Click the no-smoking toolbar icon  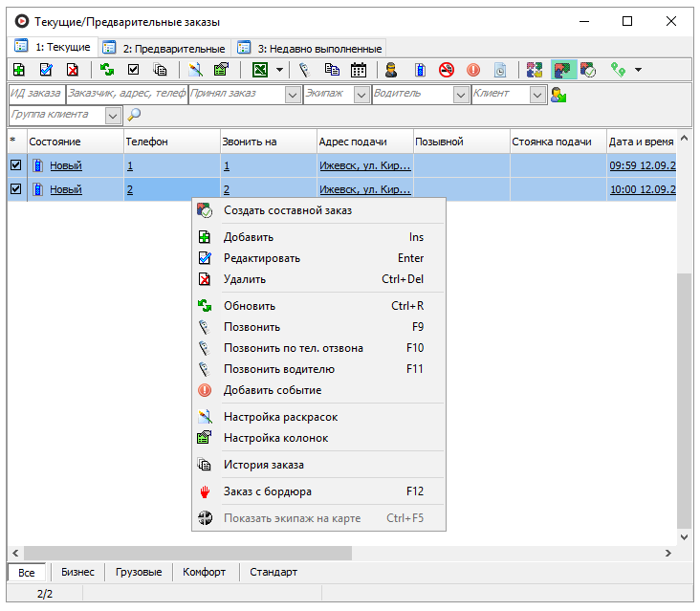coord(446,70)
